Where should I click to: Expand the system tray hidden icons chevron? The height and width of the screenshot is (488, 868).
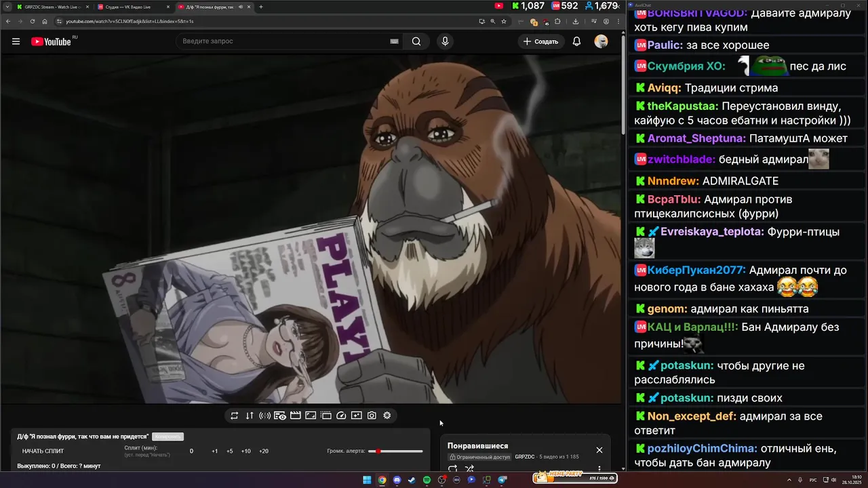[x=789, y=480]
